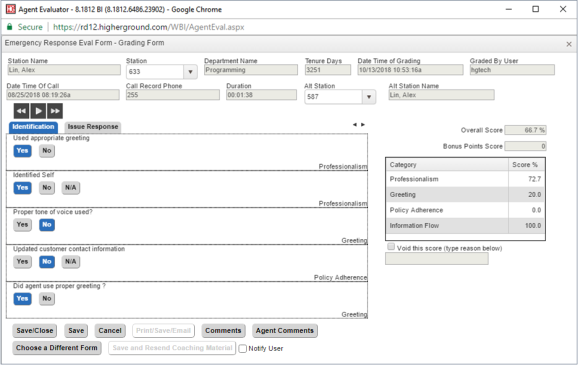
Task: Click the Save/Close button
Action: [35, 331]
